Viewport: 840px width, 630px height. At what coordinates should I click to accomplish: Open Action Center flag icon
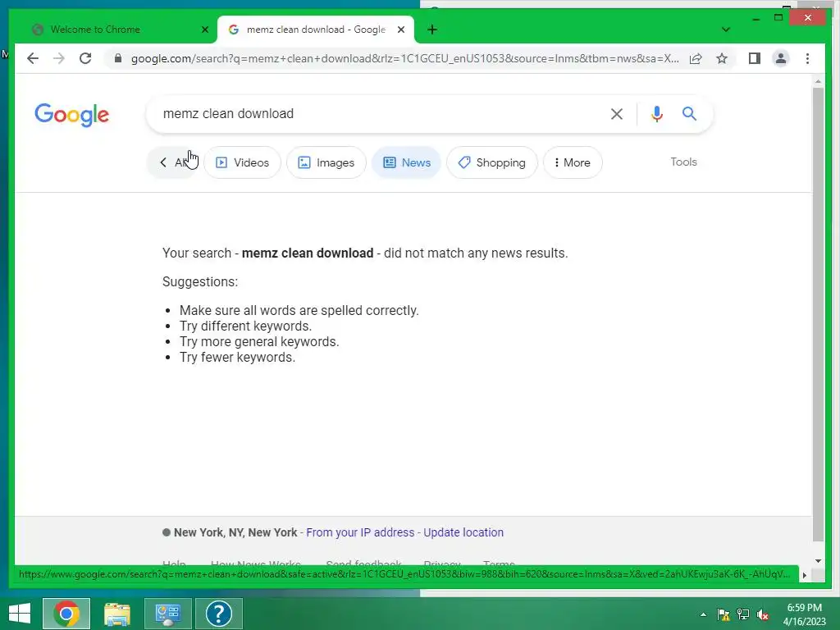[x=724, y=614]
